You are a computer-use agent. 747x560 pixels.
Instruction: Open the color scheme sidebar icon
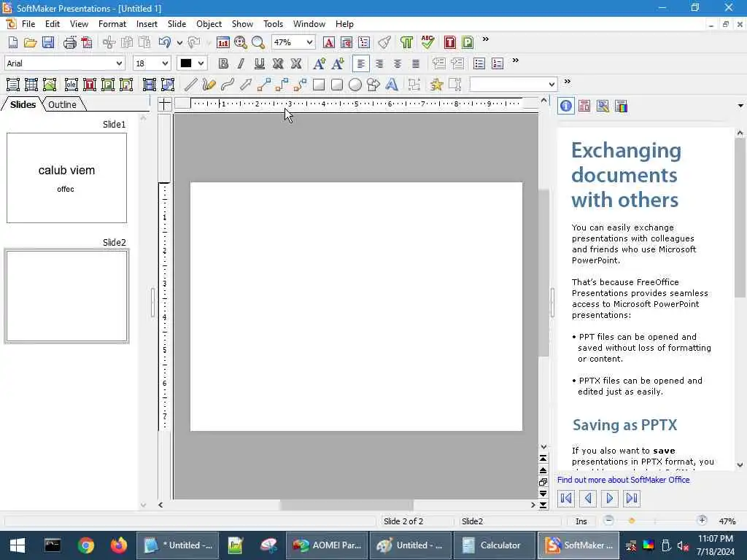(x=622, y=106)
